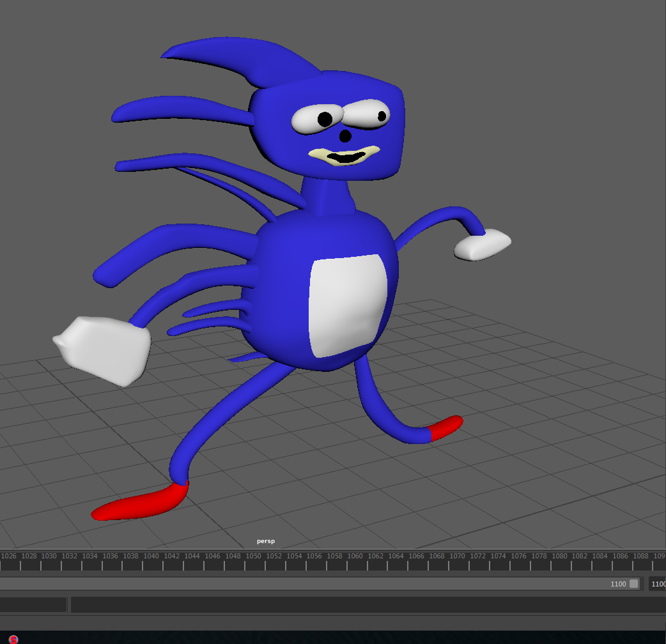Click the playback range slider bar
The height and width of the screenshot is (644, 666).
pyautogui.click(x=320, y=584)
